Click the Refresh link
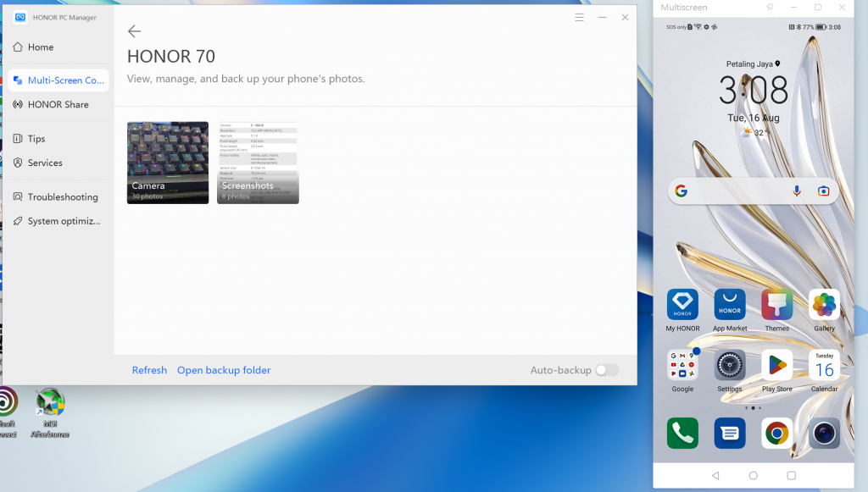The height and width of the screenshot is (492, 868). pos(149,370)
